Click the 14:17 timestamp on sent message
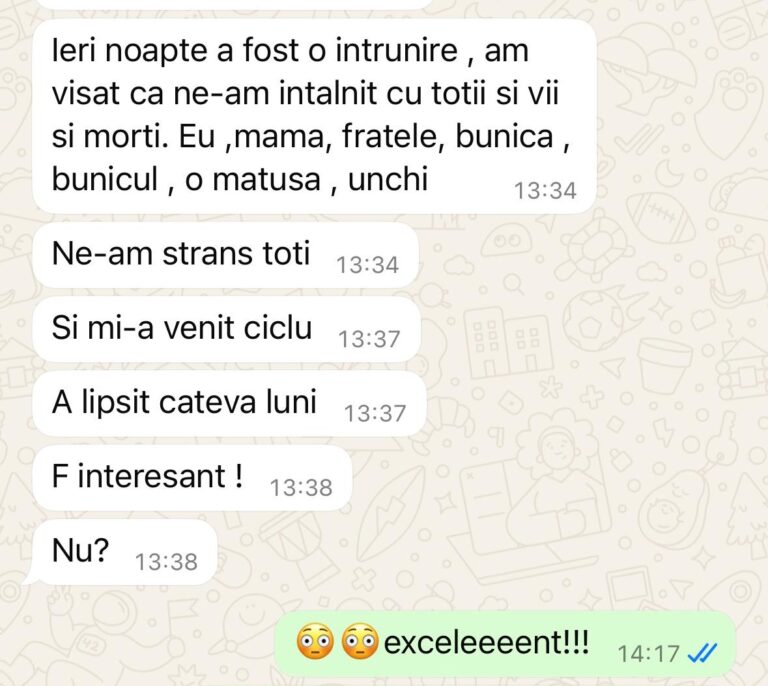This screenshot has height=686, width=768. click(x=648, y=654)
